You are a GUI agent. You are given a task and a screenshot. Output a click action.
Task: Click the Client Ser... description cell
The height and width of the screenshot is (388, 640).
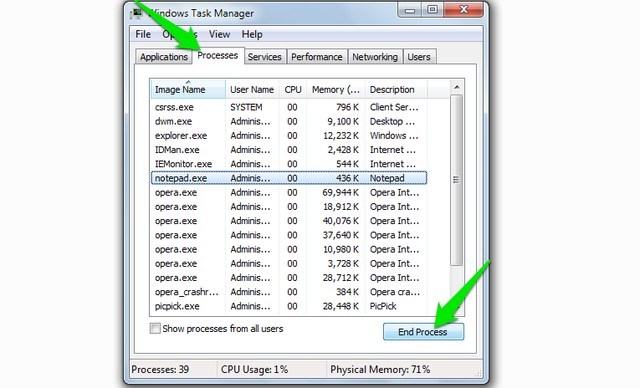[394, 107]
